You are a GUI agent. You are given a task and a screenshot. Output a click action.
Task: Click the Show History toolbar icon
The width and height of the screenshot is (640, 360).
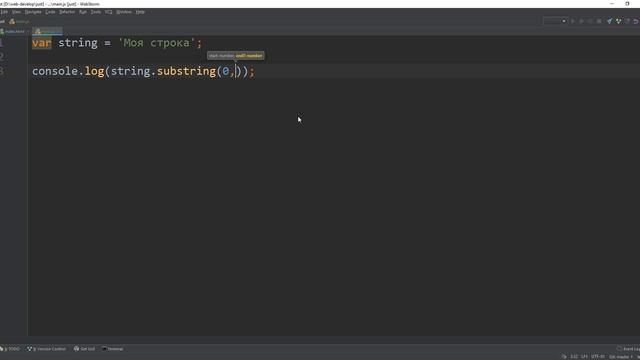tap(627, 21)
